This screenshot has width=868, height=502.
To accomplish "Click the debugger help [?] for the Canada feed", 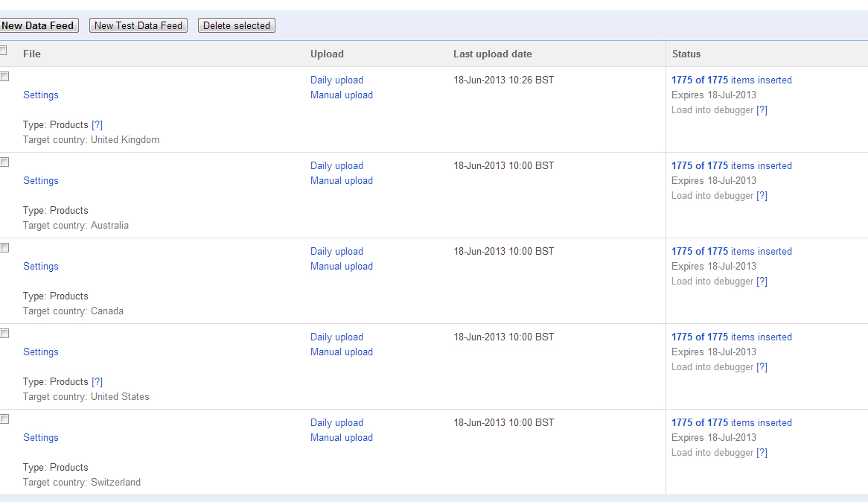I will coord(762,282).
